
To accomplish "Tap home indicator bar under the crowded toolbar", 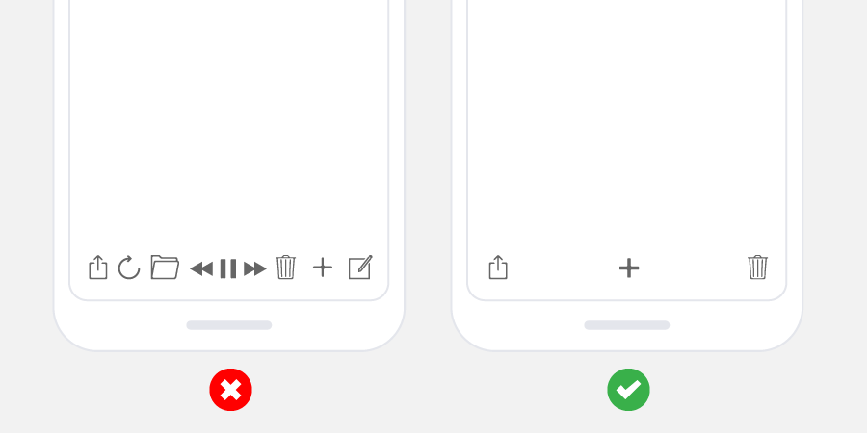I will point(229,325).
